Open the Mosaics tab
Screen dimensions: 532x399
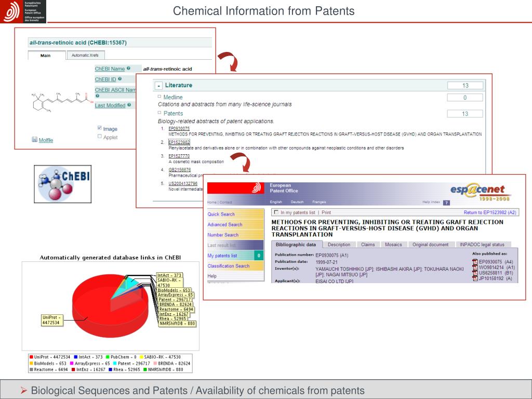393,245
